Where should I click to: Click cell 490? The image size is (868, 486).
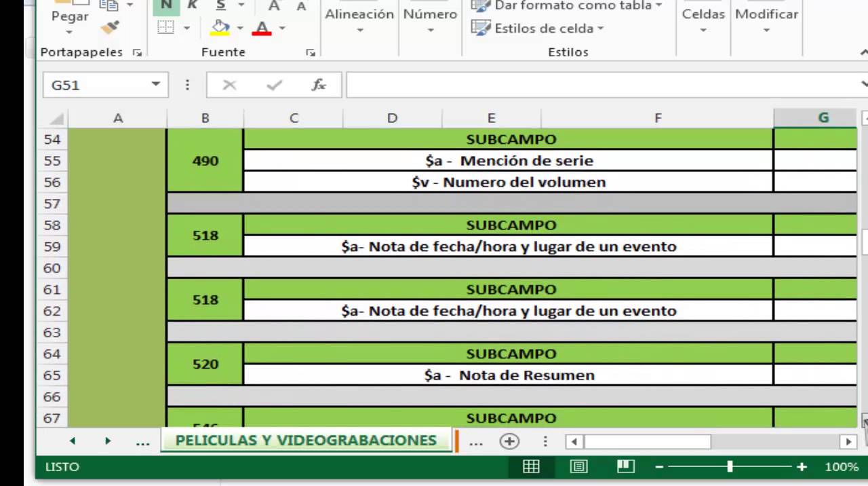coord(205,160)
